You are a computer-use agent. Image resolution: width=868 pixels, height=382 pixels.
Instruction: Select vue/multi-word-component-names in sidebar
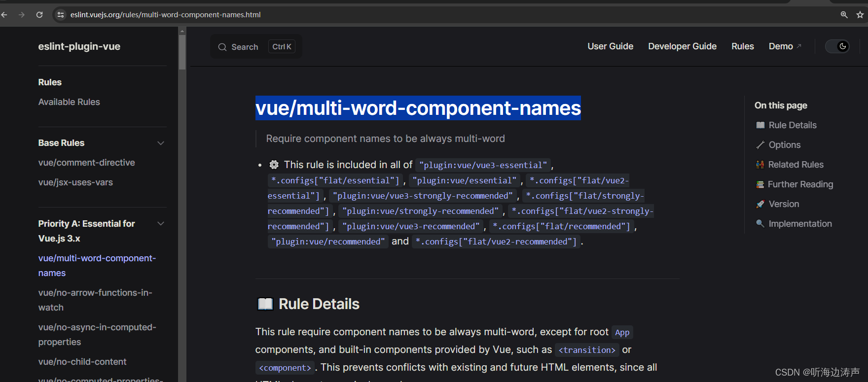click(x=97, y=266)
